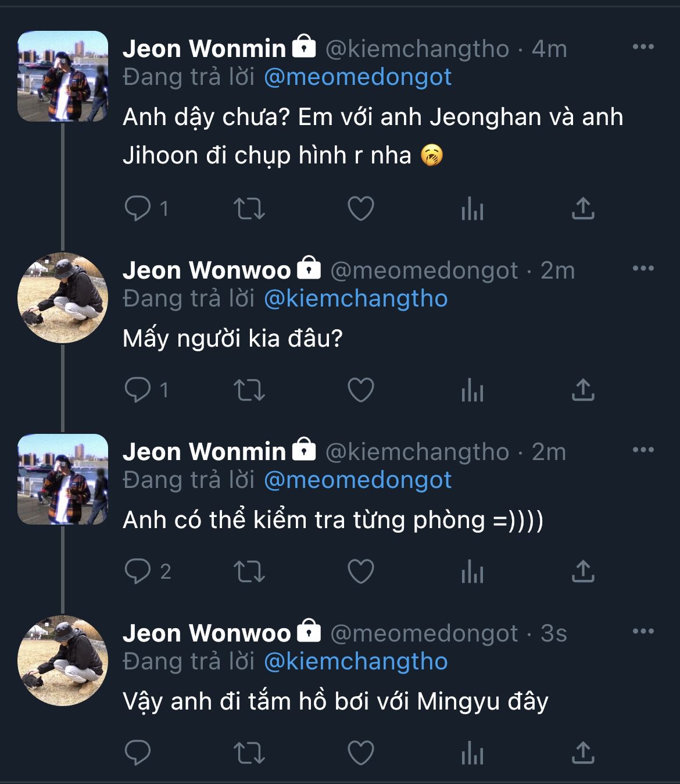This screenshot has width=680, height=784.
Task: Share the first tweet in the thread
Action: [x=582, y=209]
